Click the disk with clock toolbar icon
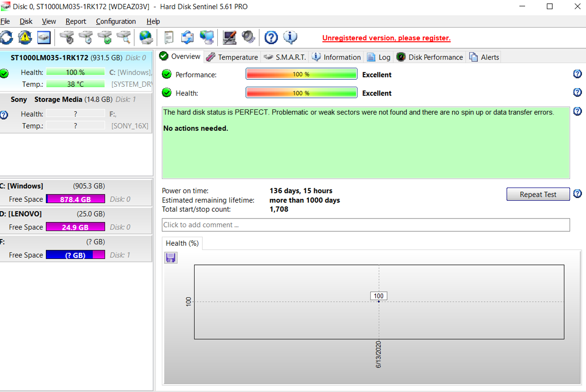 pyautogui.click(x=85, y=38)
